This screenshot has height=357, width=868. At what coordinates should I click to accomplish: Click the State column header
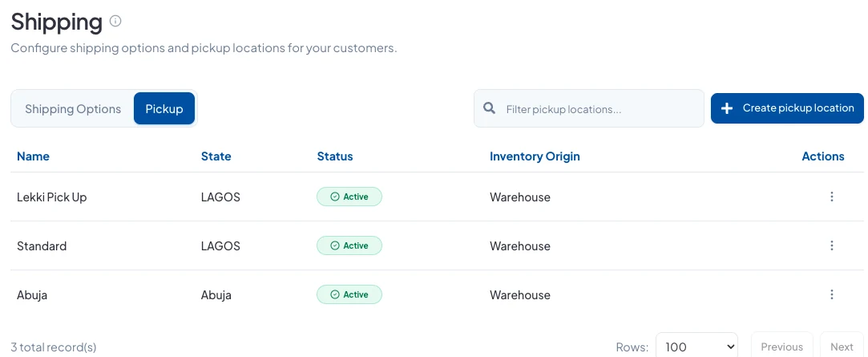coord(216,156)
